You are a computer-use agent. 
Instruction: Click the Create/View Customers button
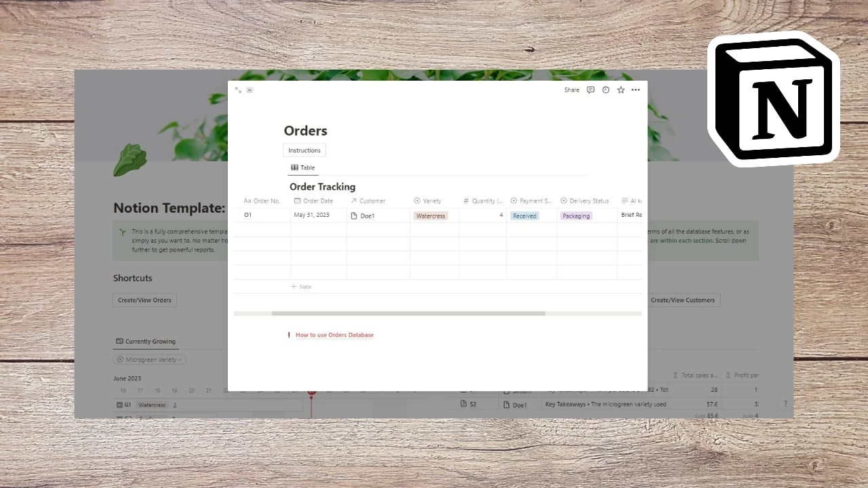tap(684, 300)
